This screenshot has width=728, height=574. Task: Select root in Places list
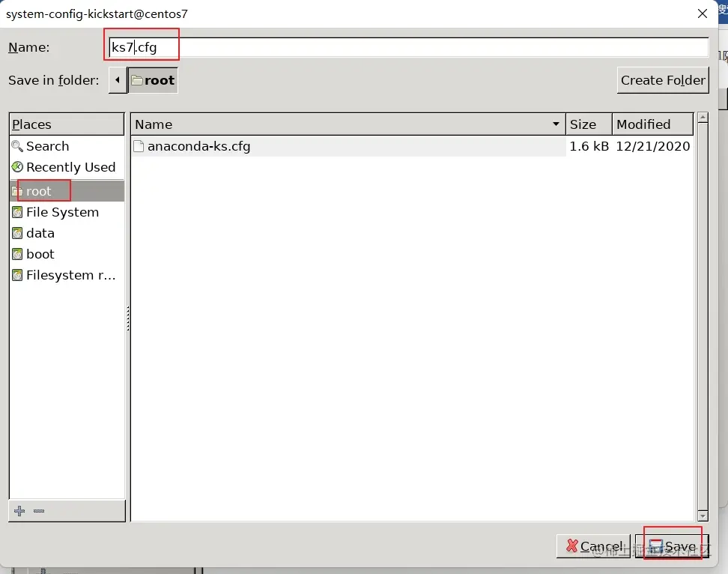[67, 191]
